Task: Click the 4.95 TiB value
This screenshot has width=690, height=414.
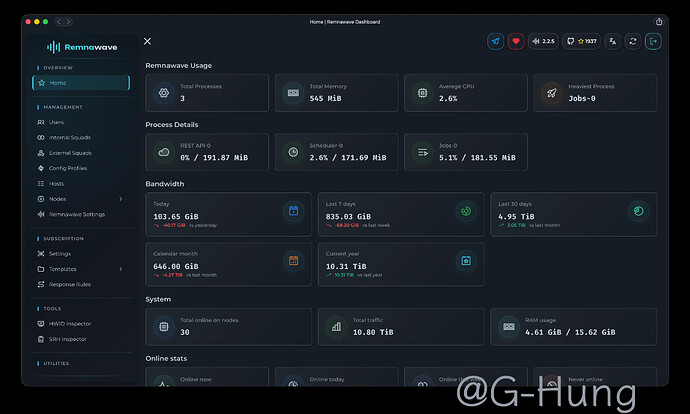Action: [x=516, y=216]
